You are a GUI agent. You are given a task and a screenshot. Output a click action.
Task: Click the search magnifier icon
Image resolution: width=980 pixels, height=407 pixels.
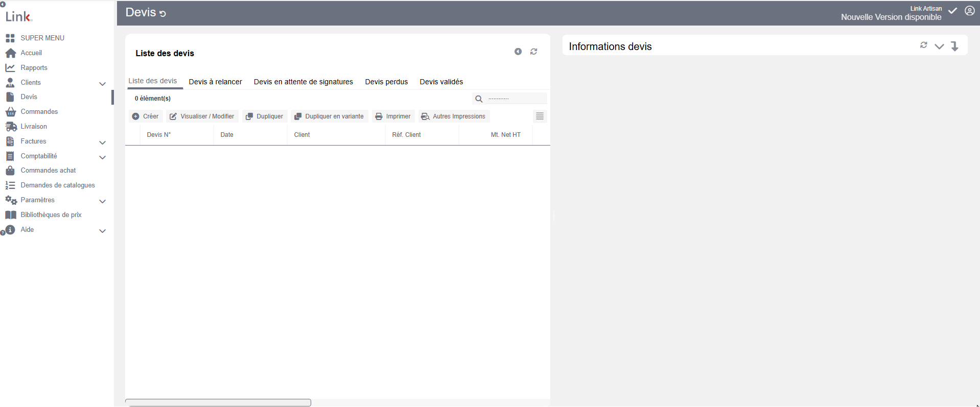(479, 99)
